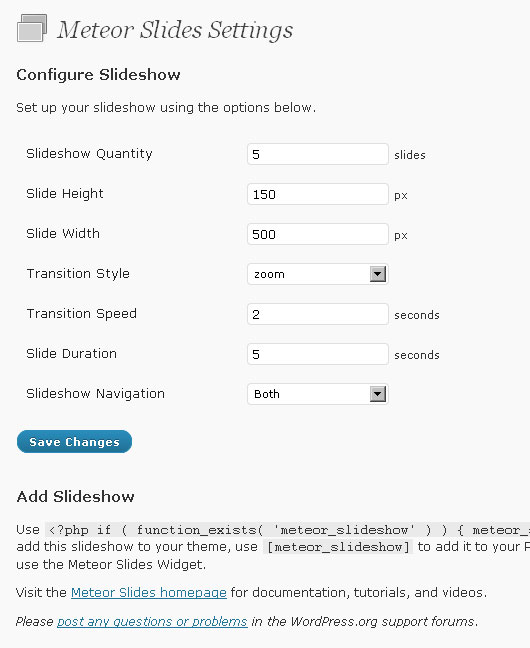530x648 pixels.
Task: Select the Transition Style zoom combo box
Action: [x=318, y=274]
